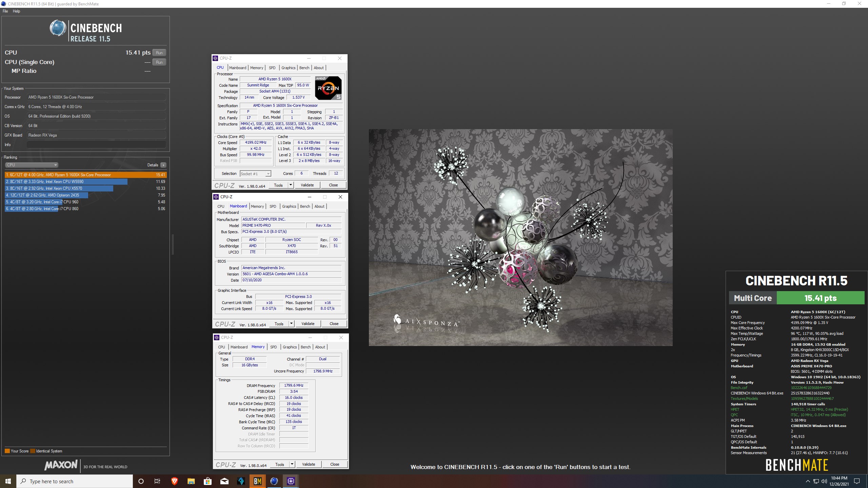Click the 15.41 pts Multi Core score
The width and height of the screenshot is (868, 488).
(x=821, y=298)
